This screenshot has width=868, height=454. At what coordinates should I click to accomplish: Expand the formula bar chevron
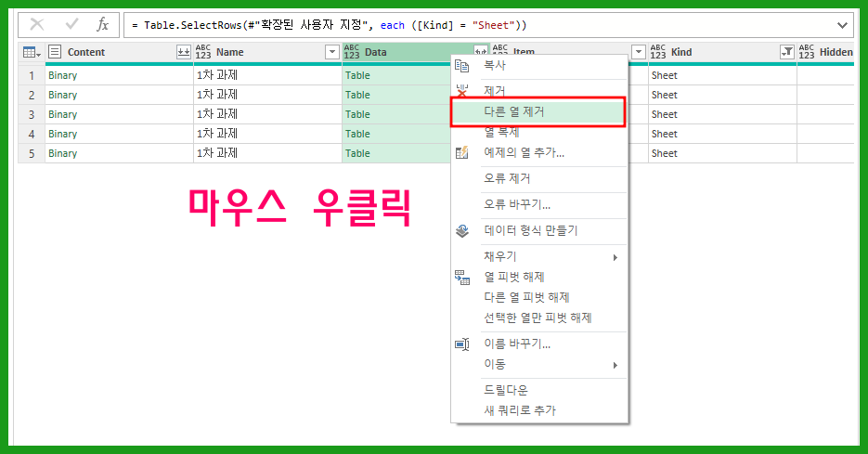click(843, 25)
